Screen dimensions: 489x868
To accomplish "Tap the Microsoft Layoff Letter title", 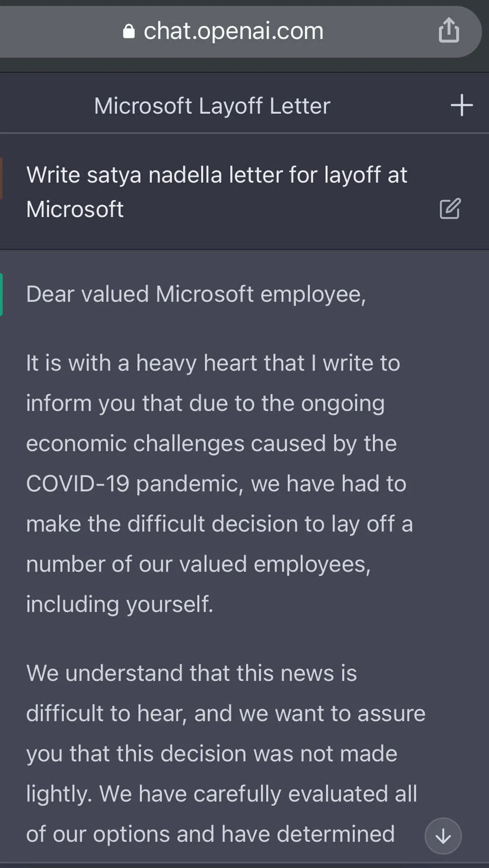I will click(x=212, y=106).
